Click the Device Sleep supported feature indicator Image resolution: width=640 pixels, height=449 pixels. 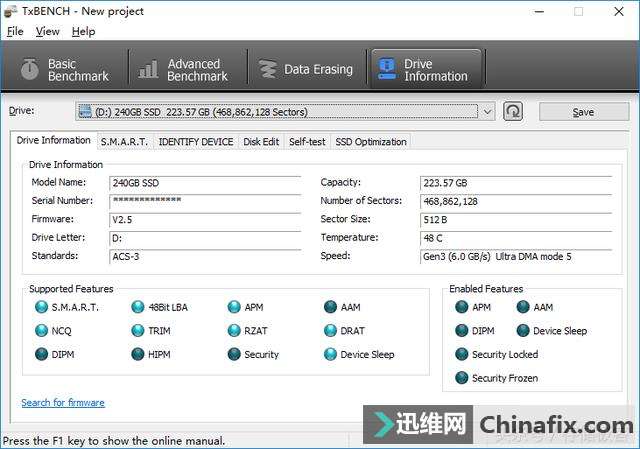330,354
